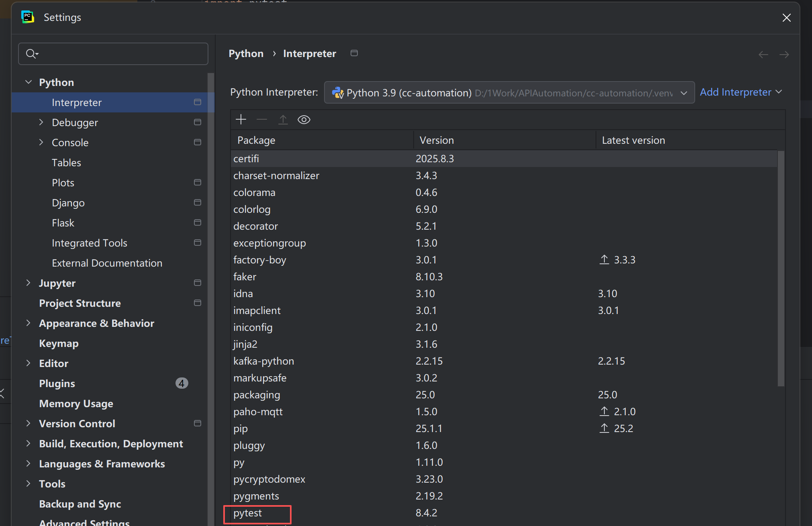Click project-scope icon on Debugger row
Image resolution: width=812 pixels, height=526 pixels.
tap(197, 122)
